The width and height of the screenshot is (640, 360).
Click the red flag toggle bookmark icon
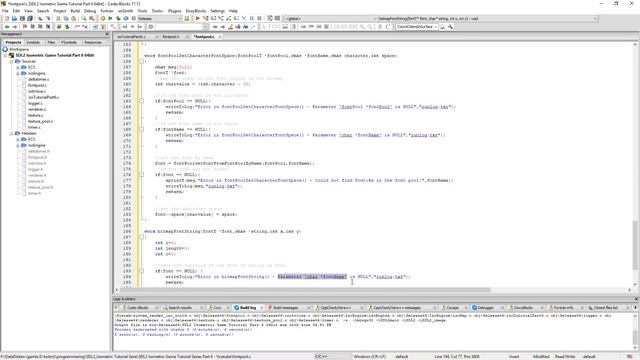(25, 27)
